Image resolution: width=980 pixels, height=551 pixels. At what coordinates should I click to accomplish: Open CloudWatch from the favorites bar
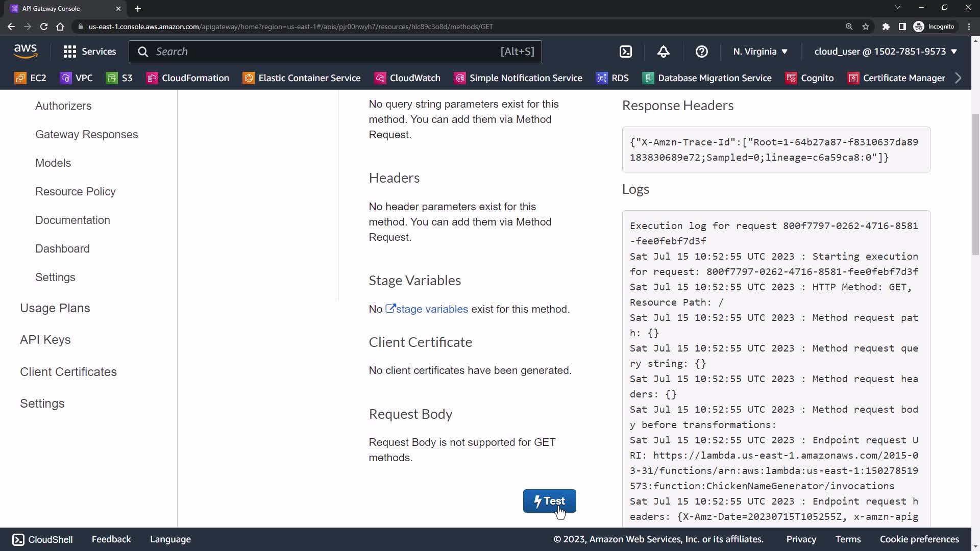(x=407, y=78)
